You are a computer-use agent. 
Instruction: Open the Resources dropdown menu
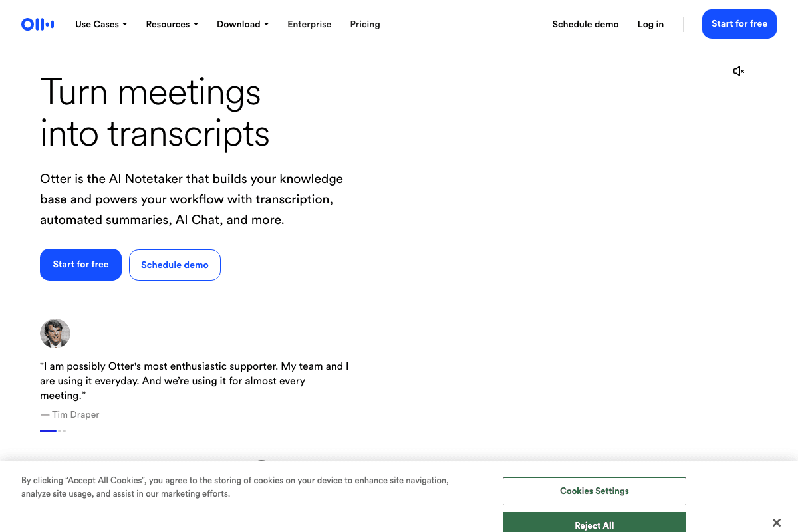click(172, 25)
